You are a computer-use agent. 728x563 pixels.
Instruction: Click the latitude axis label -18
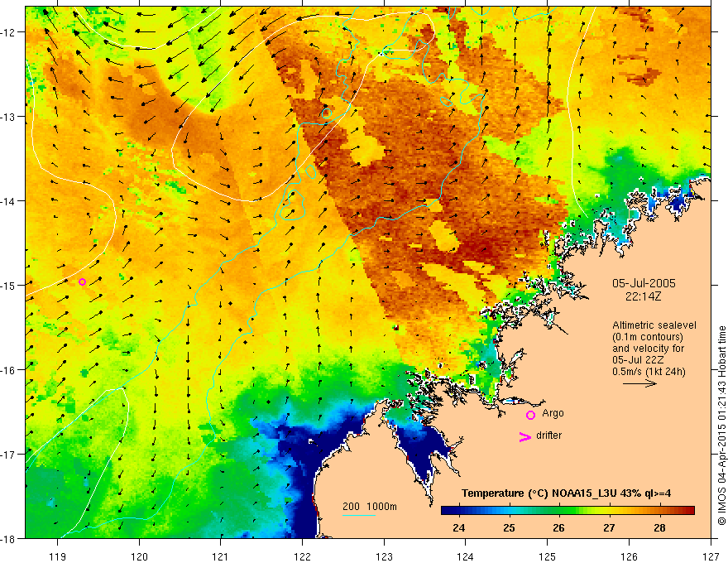[8, 538]
